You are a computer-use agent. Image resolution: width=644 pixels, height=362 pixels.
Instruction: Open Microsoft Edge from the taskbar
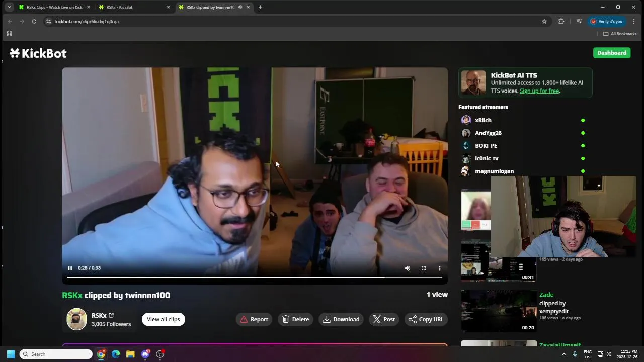click(x=116, y=354)
